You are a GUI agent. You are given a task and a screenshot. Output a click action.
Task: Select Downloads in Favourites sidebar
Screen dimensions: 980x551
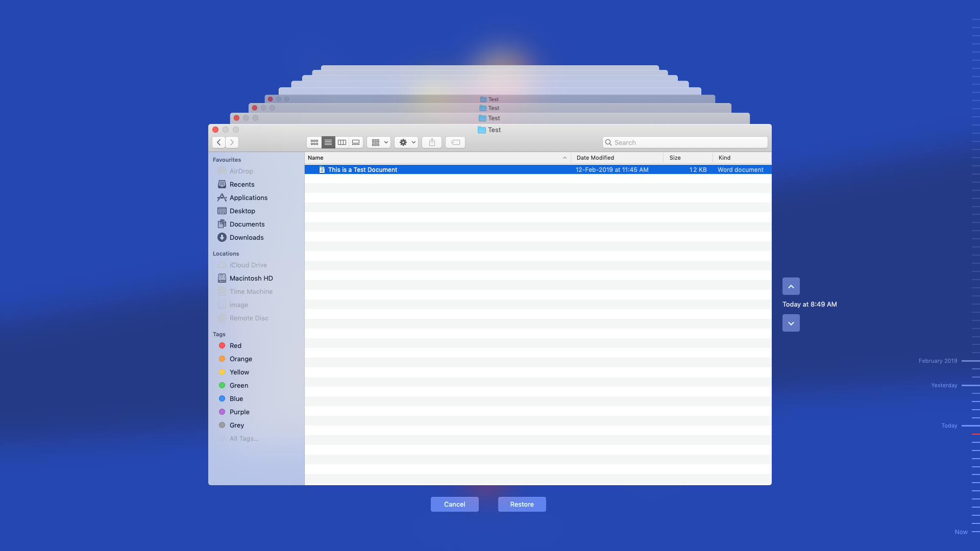pos(246,237)
